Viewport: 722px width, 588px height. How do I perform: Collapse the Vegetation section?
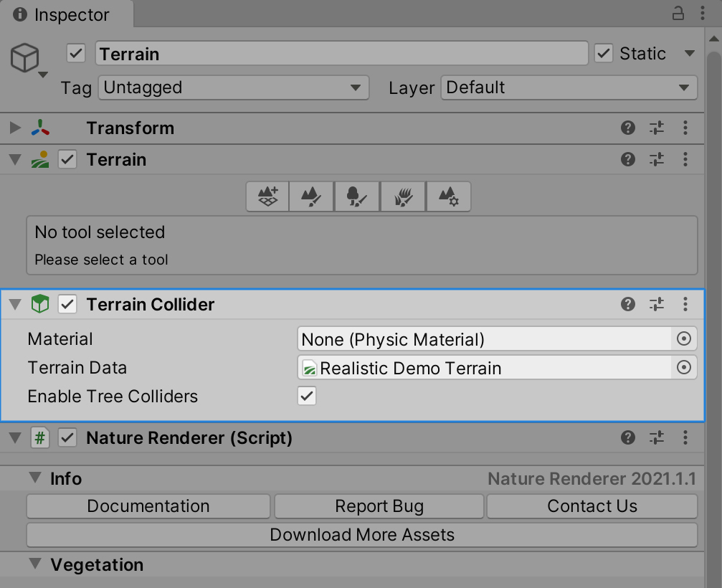tap(34, 564)
